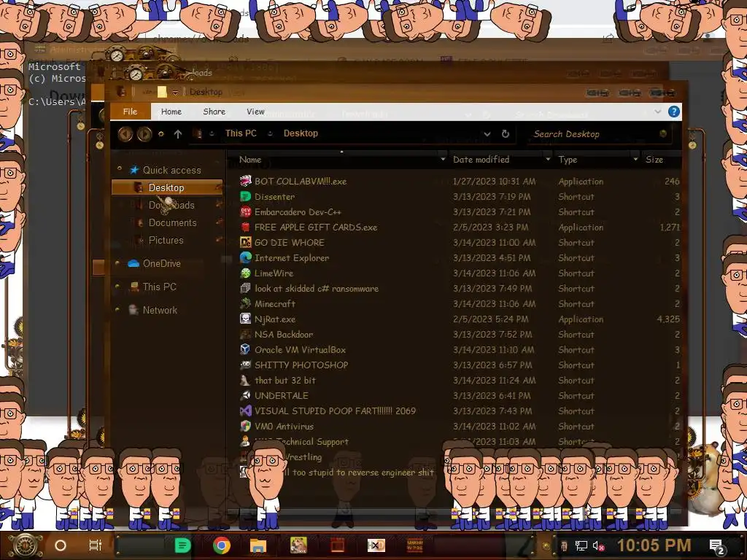Click the 4,325 size value
This screenshot has height=560, width=747.
(668, 319)
